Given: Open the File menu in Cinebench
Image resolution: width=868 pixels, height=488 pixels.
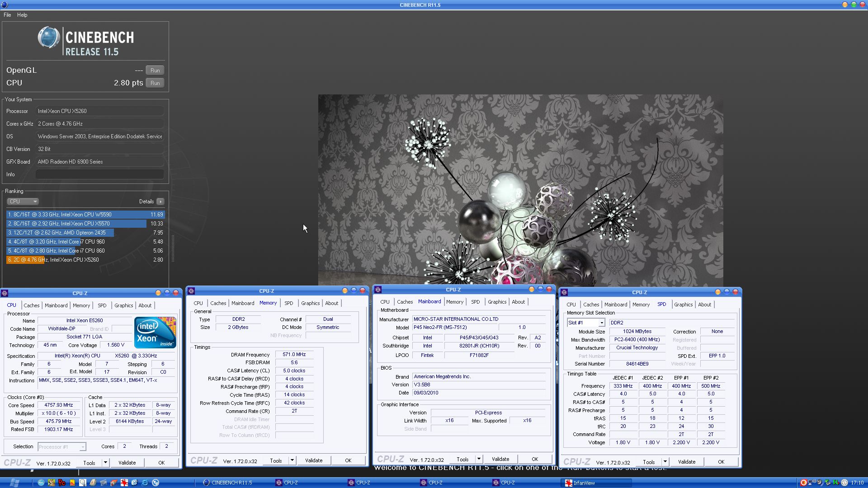Looking at the screenshot, I should point(7,15).
